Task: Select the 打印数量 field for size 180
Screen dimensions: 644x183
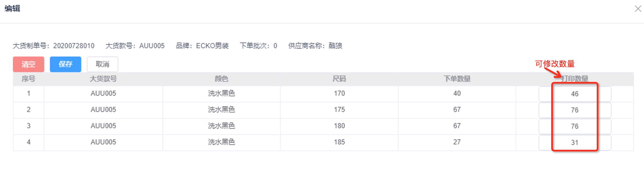Action: [x=574, y=126]
